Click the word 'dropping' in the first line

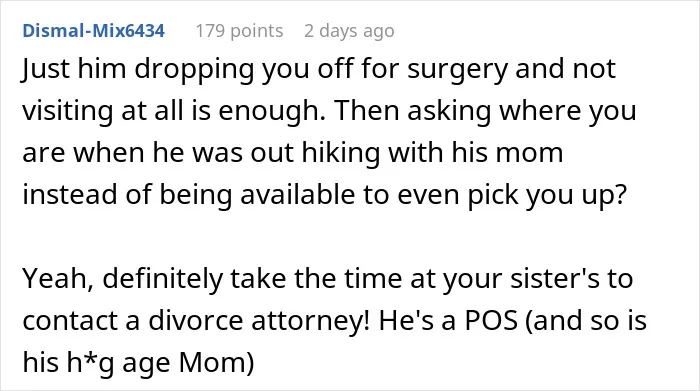[x=194, y=70]
